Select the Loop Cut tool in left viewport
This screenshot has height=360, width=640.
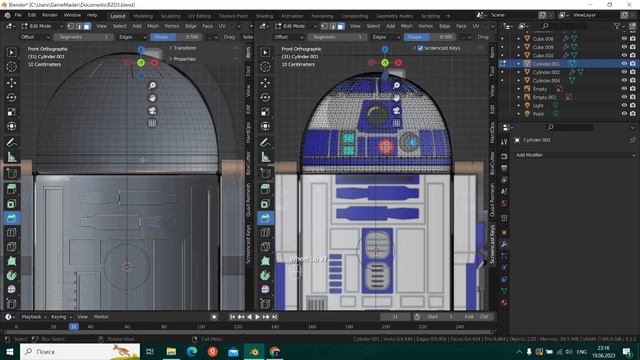tap(11, 233)
